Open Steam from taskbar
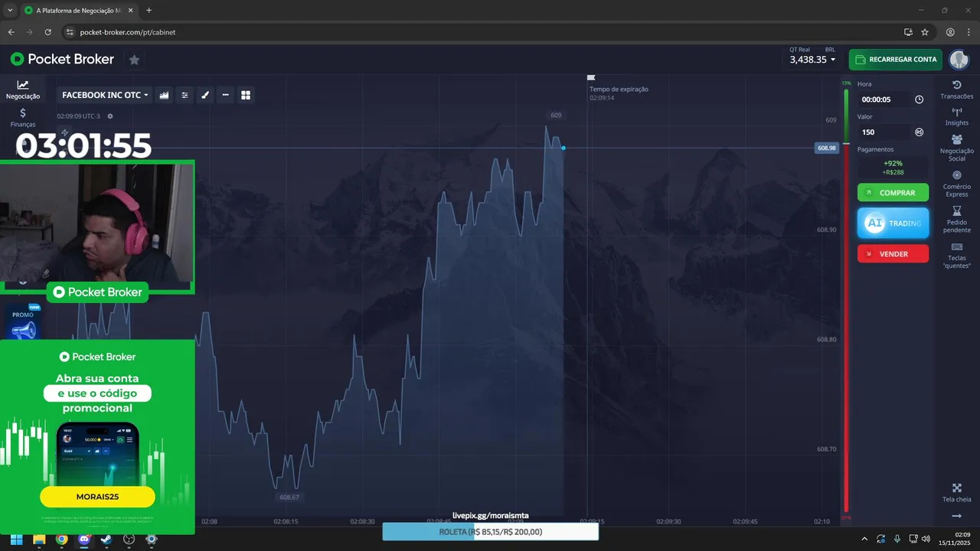The image size is (980, 551). click(106, 540)
